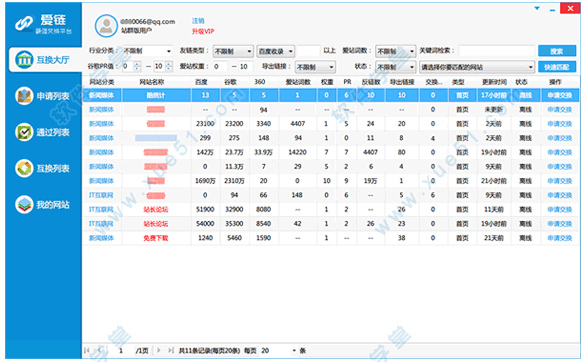Sort by the 权重 column header
Viewport: 585px width, 362px height.
327,82
